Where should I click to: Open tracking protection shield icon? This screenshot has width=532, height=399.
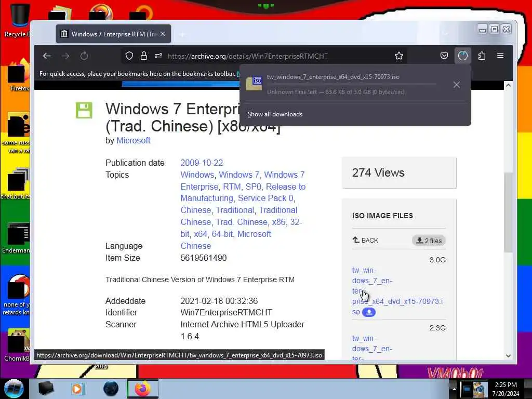coord(129,56)
